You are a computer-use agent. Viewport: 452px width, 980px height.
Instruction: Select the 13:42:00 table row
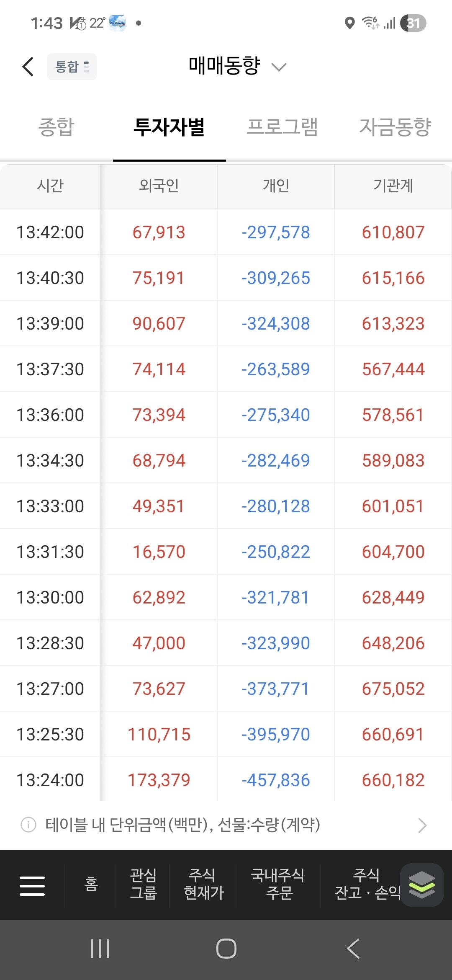click(226, 232)
